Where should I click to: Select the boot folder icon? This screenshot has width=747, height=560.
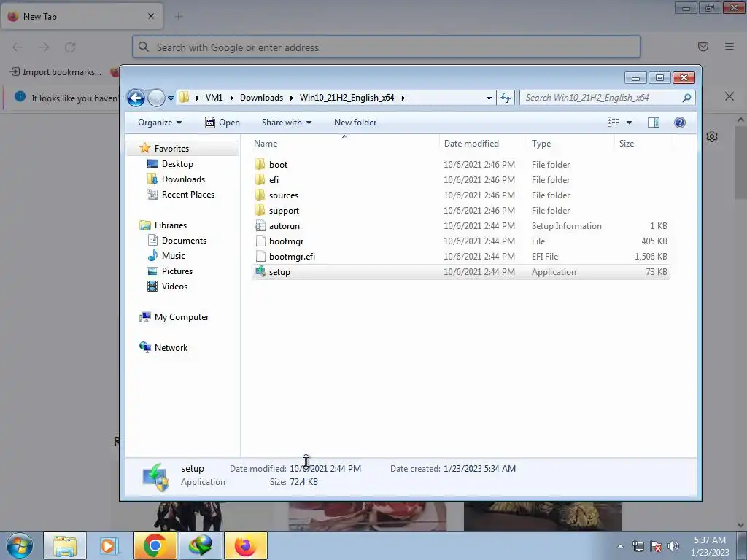click(260, 164)
